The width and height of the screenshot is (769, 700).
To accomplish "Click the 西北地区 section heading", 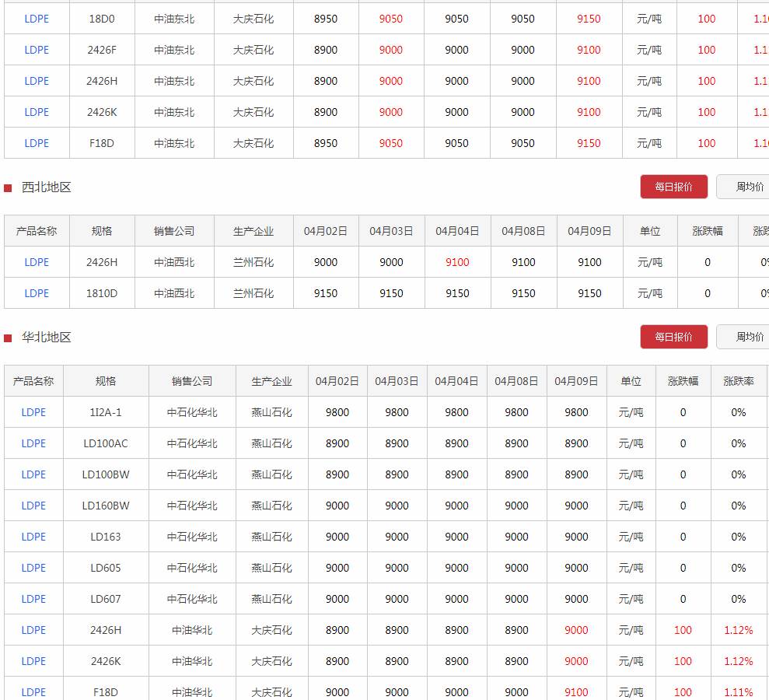I will click(47, 187).
